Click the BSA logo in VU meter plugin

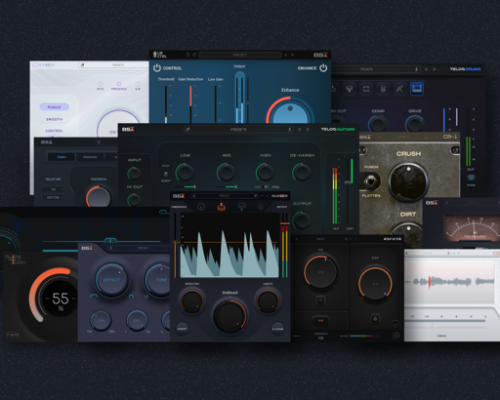coord(432,203)
